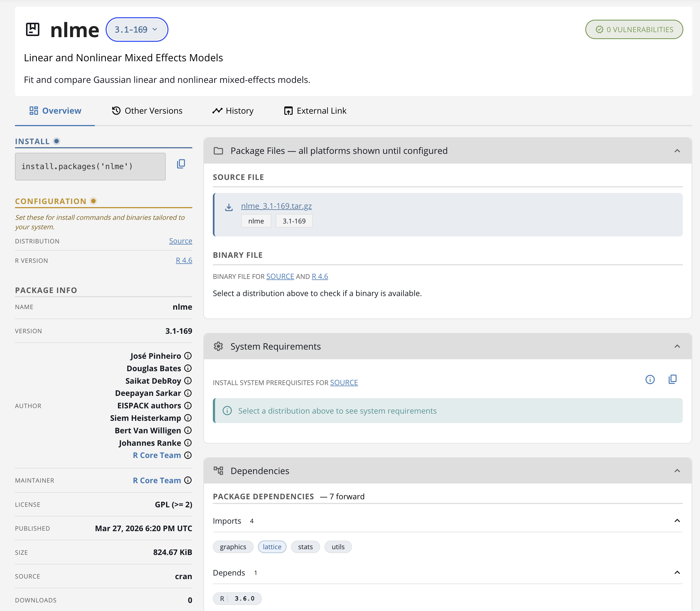Click the info icon in distribution notice
The height and width of the screenshot is (611, 700).
[x=227, y=411]
